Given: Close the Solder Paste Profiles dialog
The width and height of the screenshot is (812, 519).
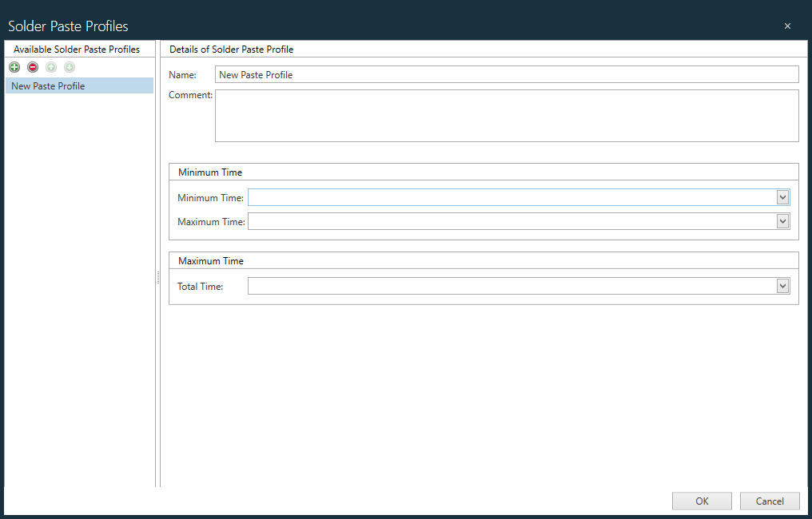Looking at the screenshot, I should click(x=787, y=25).
